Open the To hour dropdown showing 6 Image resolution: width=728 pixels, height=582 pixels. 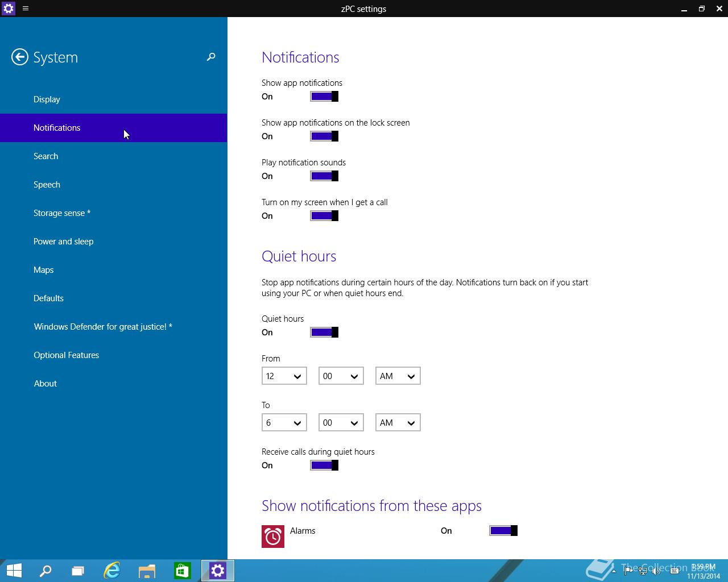pyautogui.click(x=284, y=423)
